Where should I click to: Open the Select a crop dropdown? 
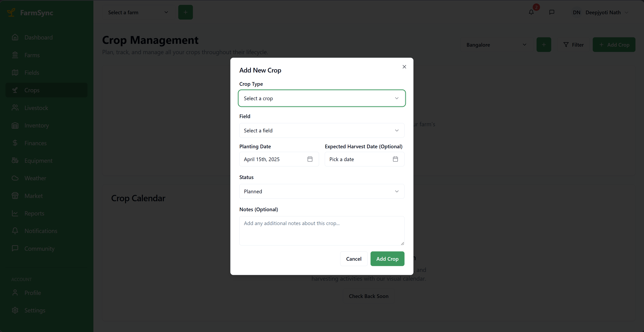point(322,98)
